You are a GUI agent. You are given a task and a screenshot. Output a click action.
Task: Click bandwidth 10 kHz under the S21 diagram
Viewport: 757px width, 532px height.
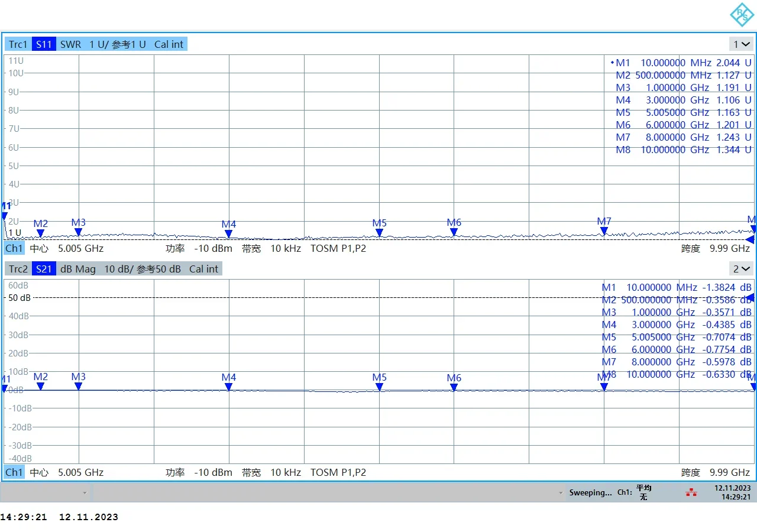(x=286, y=472)
